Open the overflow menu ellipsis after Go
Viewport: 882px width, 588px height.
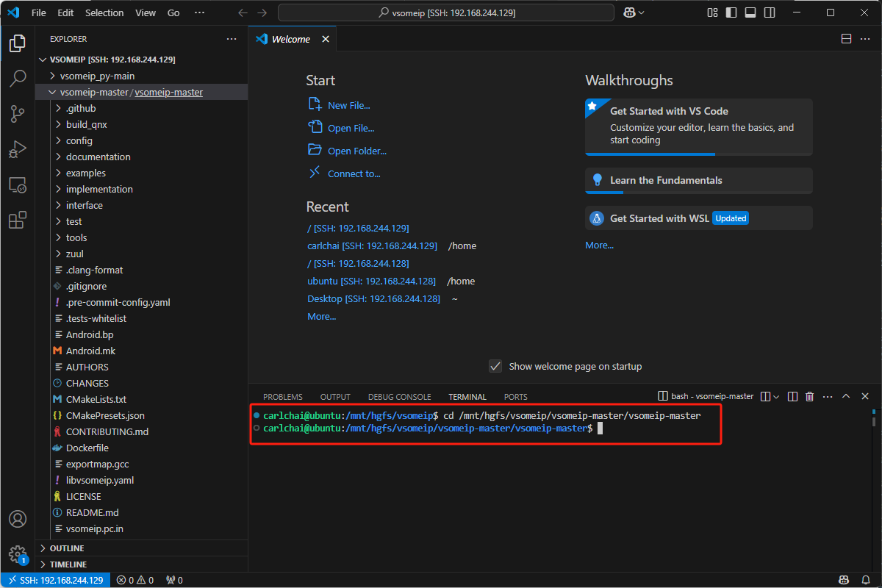pyautogui.click(x=199, y=12)
